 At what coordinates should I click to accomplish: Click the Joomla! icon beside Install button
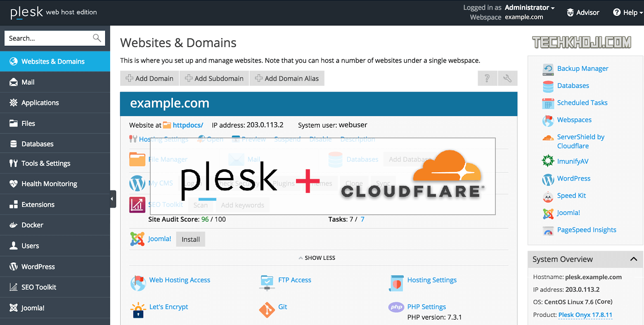click(x=137, y=239)
